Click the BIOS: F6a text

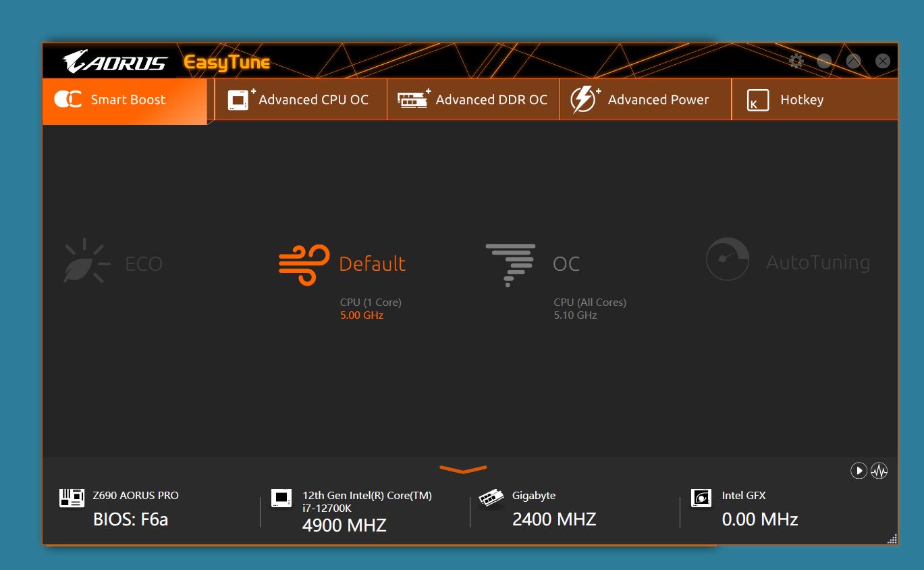click(130, 519)
